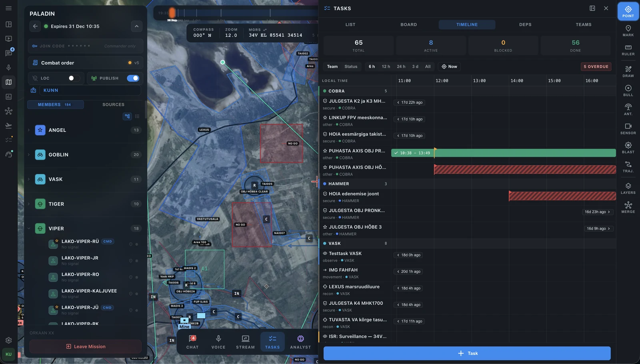Jump to JULGESTA OBJ PRONK 16d 23h ago
Viewport: 640px width, 364px height.
pyautogui.click(x=597, y=212)
